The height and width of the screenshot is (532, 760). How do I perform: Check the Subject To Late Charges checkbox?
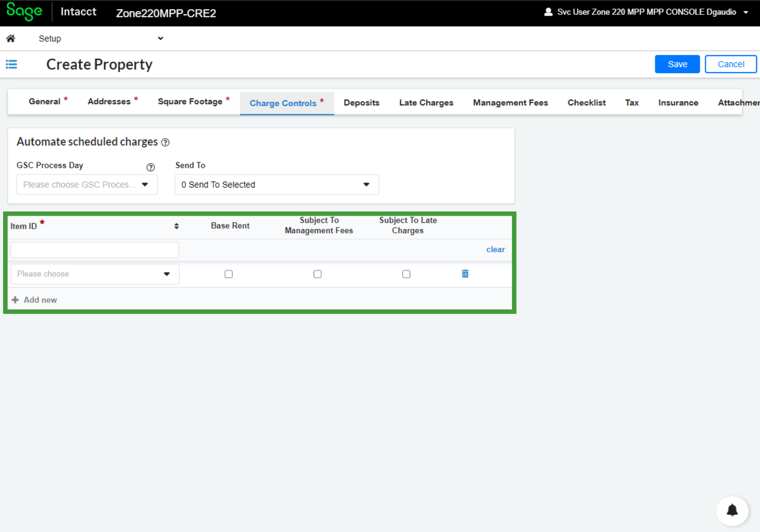pos(406,274)
